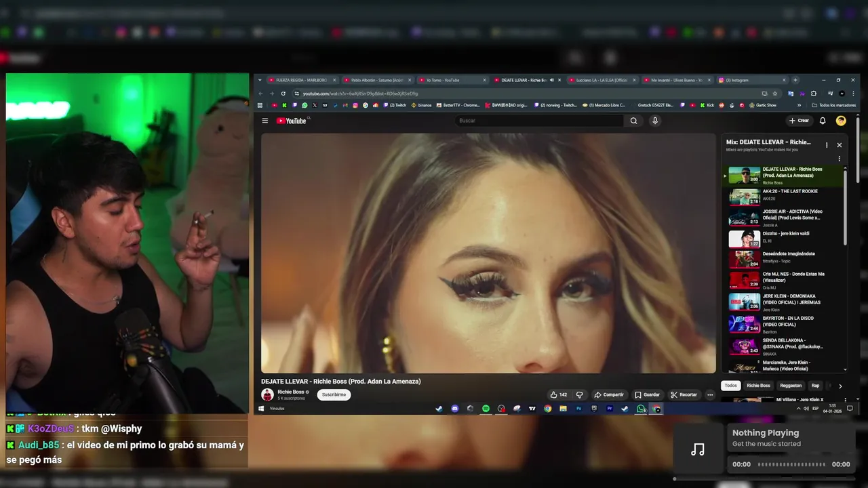Viewport: 868px width, 488px height.
Task: Select the Rap filter chip
Action: (x=815, y=386)
